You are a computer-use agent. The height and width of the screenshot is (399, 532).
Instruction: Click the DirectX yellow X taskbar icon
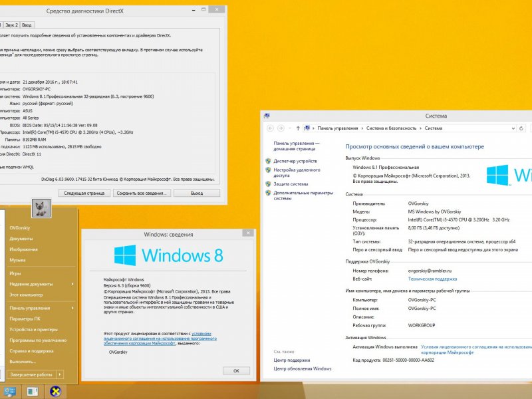(x=55, y=392)
